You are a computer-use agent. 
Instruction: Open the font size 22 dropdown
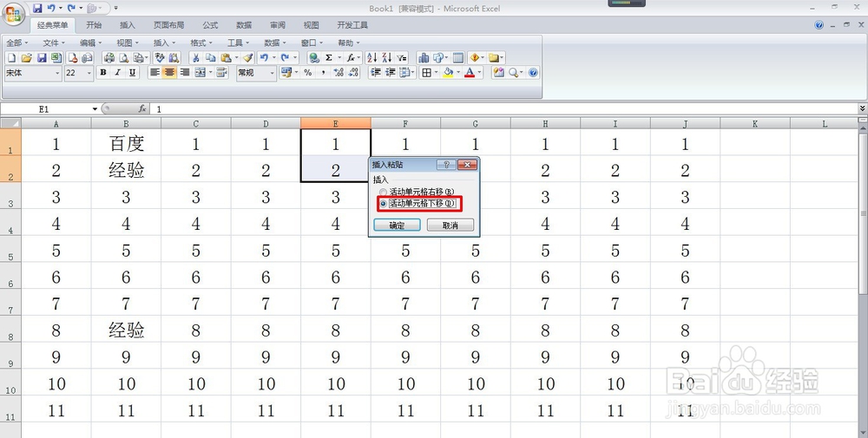coord(89,73)
